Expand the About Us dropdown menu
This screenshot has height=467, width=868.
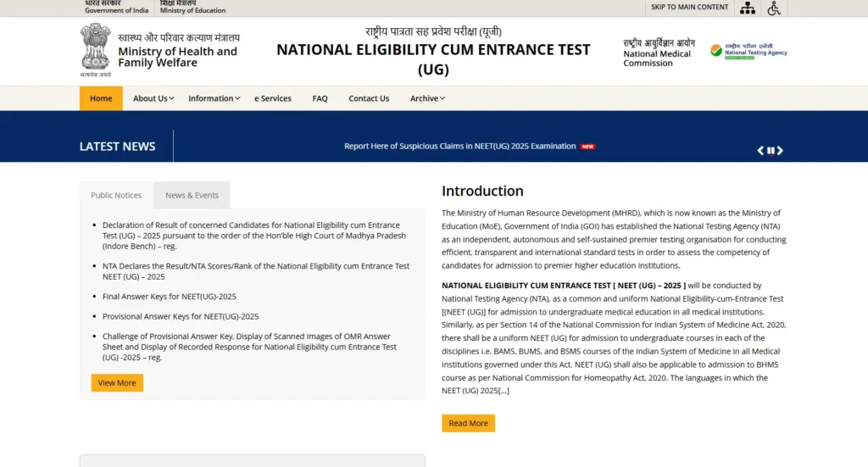(153, 98)
